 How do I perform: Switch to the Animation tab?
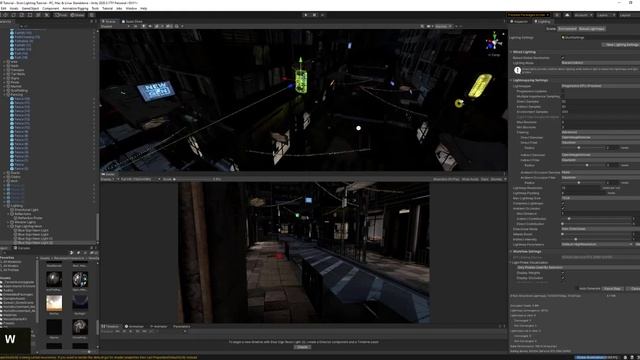click(x=135, y=327)
